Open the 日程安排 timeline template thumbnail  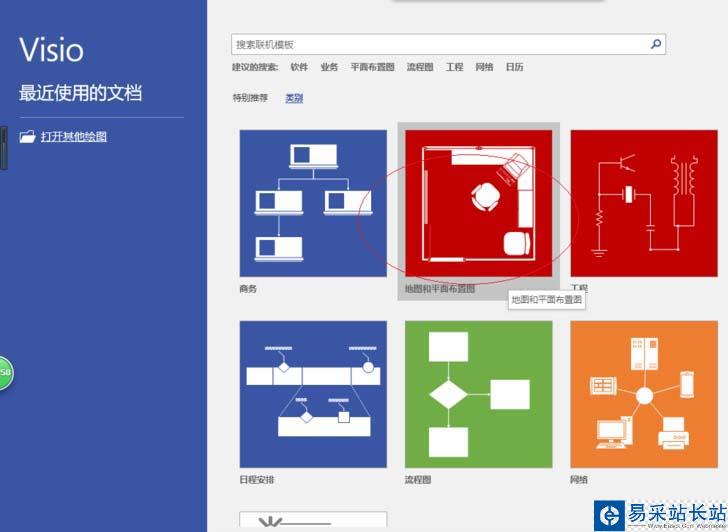pyautogui.click(x=313, y=394)
